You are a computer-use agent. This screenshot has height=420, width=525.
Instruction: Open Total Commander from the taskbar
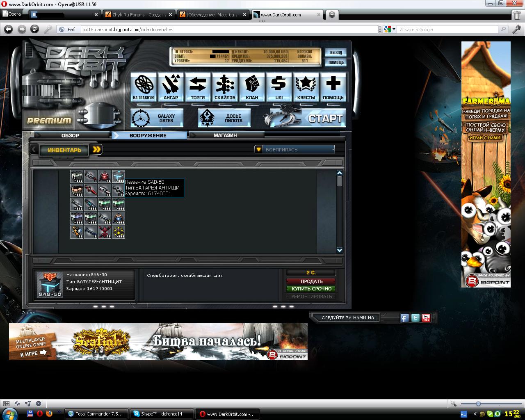click(96, 414)
